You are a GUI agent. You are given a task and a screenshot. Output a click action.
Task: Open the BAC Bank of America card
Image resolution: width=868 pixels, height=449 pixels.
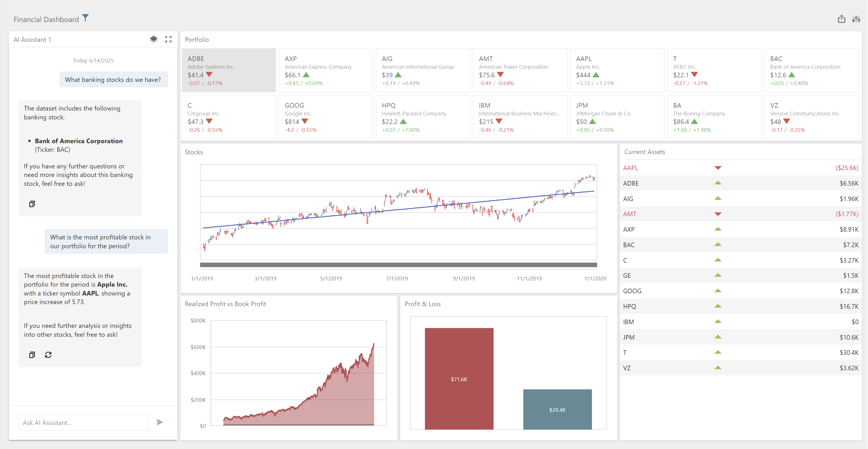tap(811, 70)
